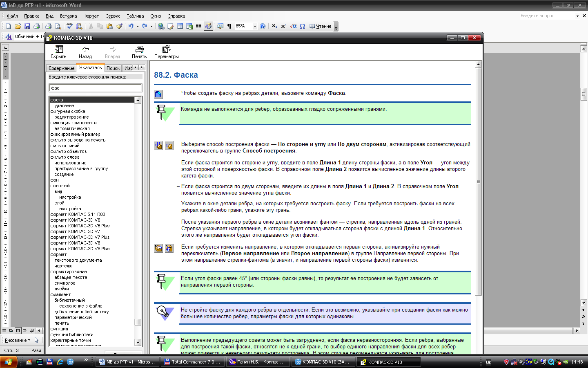This screenshot has width=588, height=368.
Task: Apply subscript formatting
Action: click(274, 26)
